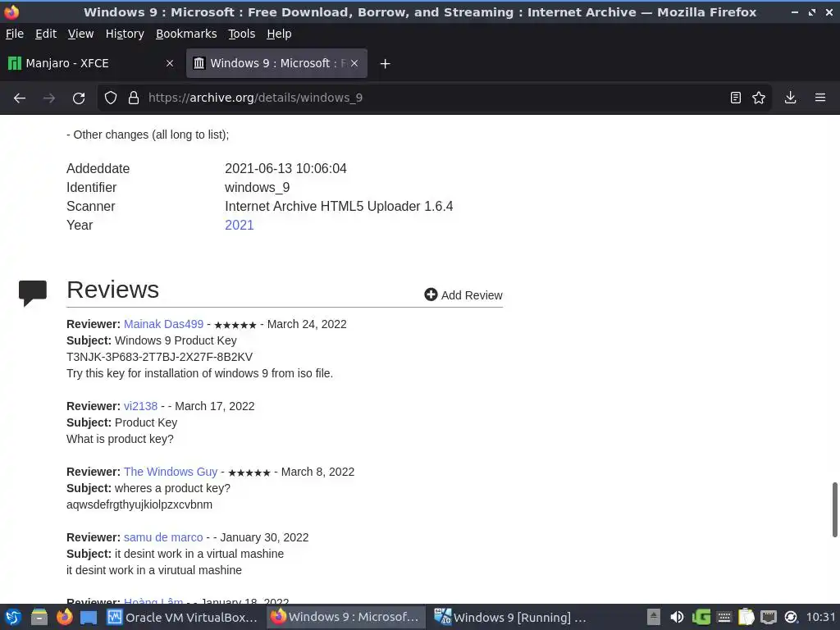
Task: Open Firefox hamburger application menu
Action: 820,98
